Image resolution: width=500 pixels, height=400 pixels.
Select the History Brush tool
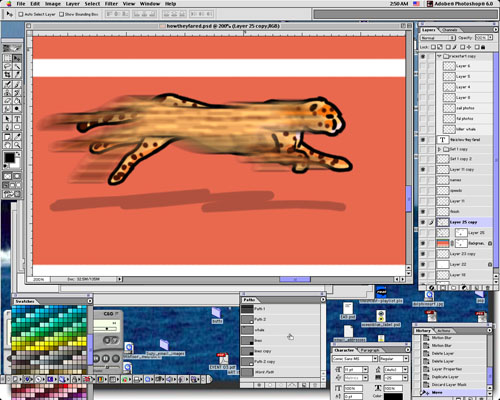point(17,92)
